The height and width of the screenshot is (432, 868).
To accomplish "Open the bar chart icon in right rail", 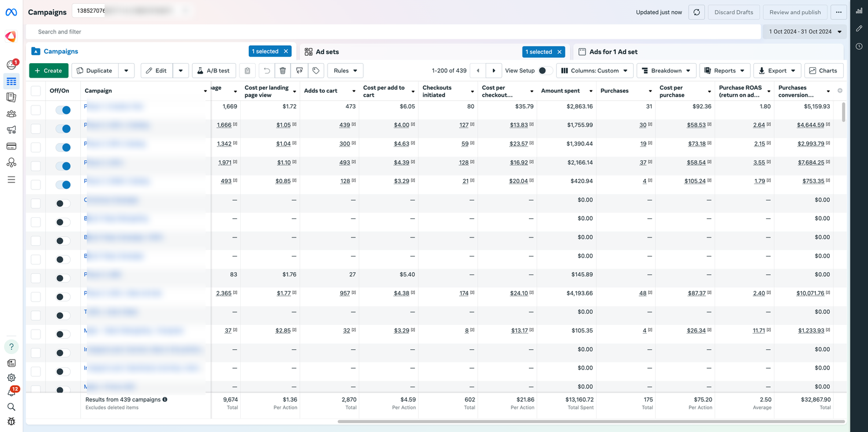I will pos(859,10).
